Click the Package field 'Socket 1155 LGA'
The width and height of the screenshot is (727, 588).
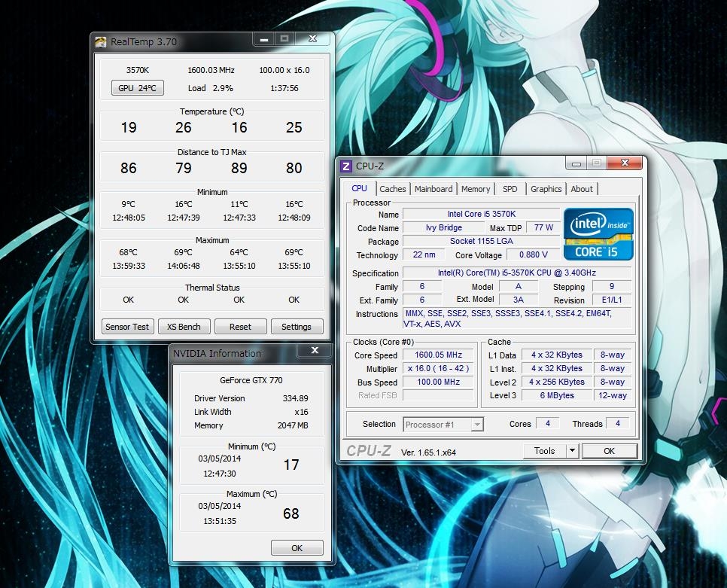coord(481,241)
